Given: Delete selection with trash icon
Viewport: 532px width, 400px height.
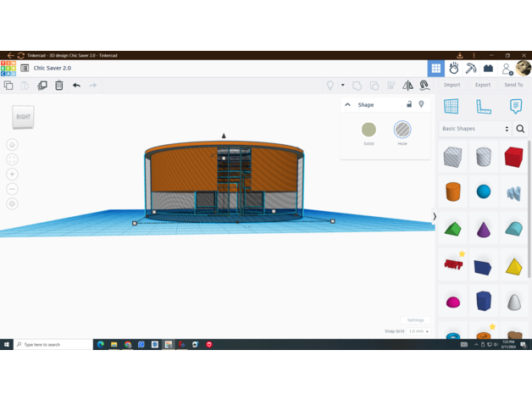Looking at the screenshot, I should point(59,86).
